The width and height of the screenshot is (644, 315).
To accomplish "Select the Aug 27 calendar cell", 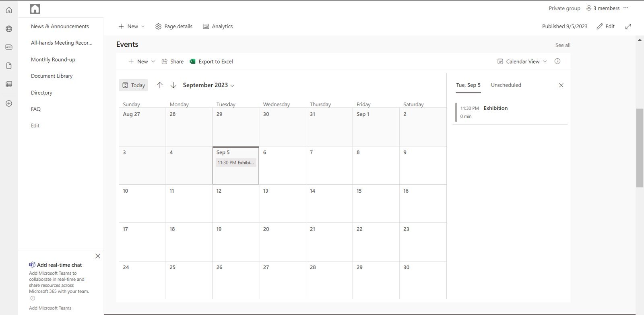I will [142, 127].
